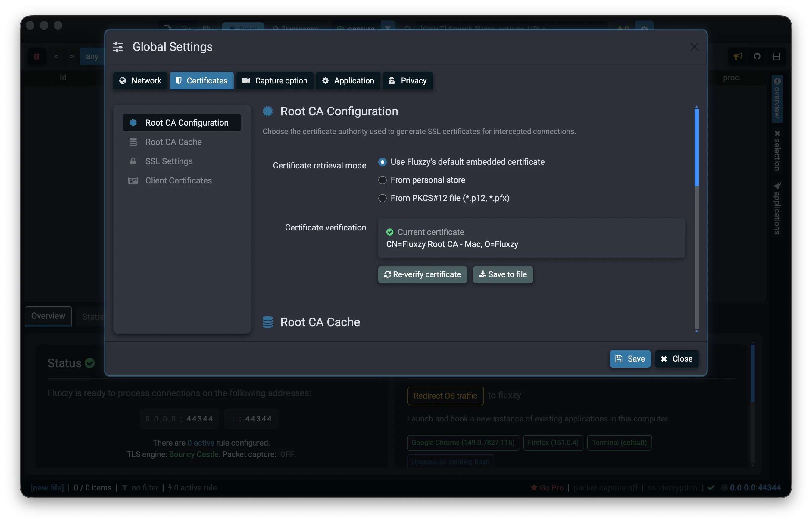Click the Go Pro star link
The width and height of the screenshot is (812, 523).
point(547,488)
